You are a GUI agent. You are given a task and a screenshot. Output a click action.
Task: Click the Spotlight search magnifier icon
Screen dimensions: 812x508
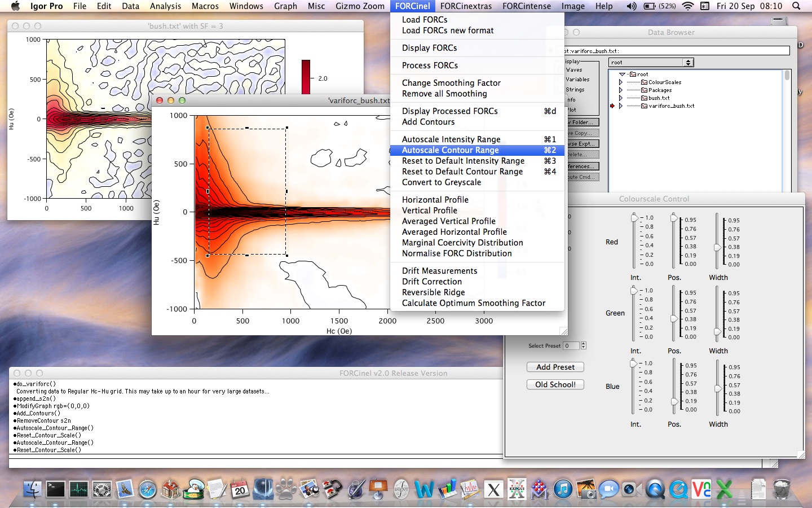796,6
